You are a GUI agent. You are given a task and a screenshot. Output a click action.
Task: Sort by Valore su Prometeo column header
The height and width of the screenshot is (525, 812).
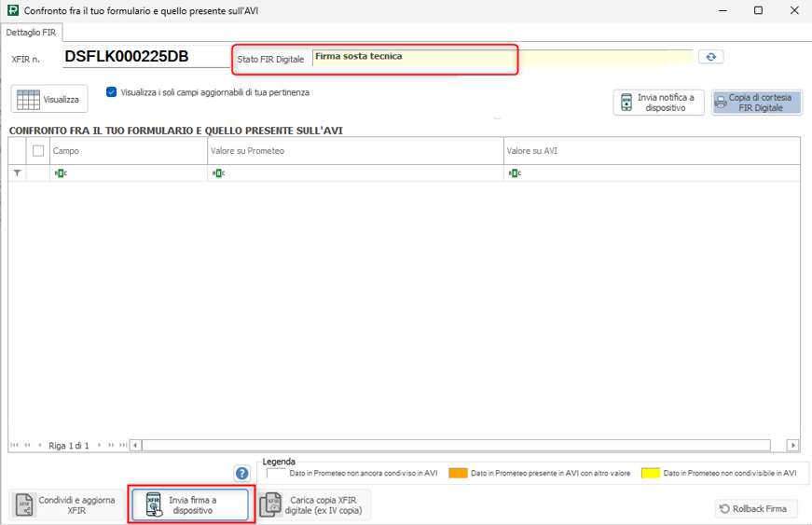[354, 150]
